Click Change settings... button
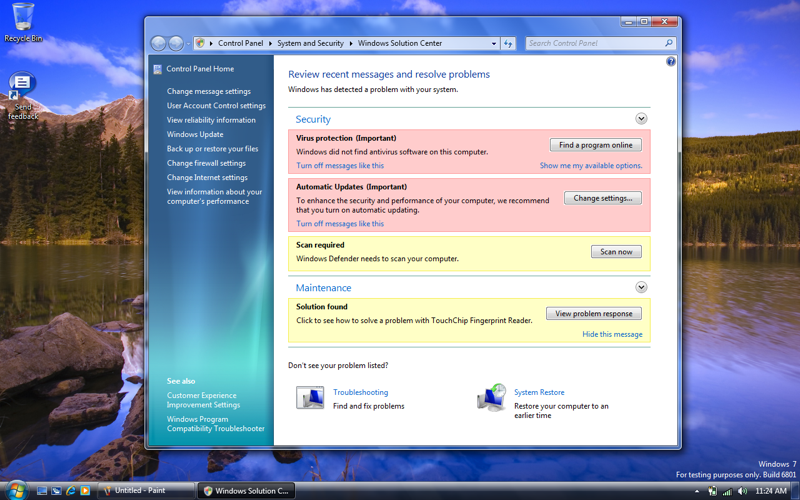Screen dimensions: 800x500 click(603, 198)
